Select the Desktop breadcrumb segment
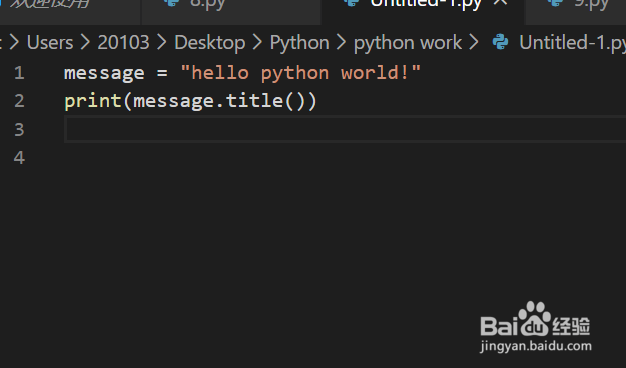Image resolution: width=626 pixels, height=368 pixels. pos(210,43)
